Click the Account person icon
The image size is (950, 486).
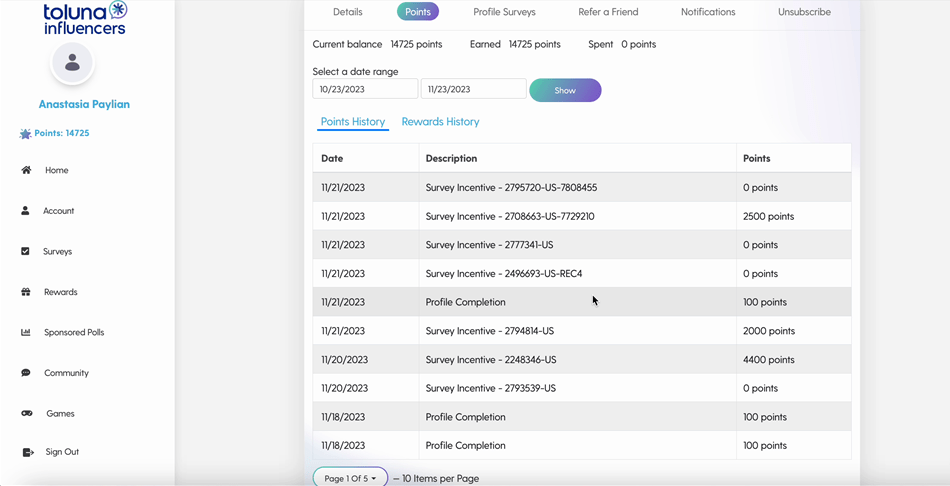tap(25, 211)
